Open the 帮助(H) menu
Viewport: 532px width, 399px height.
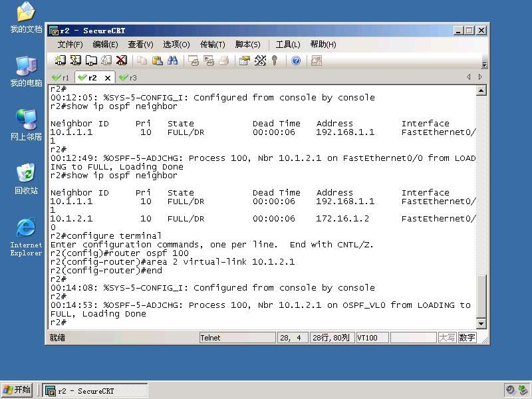[323, 45]
